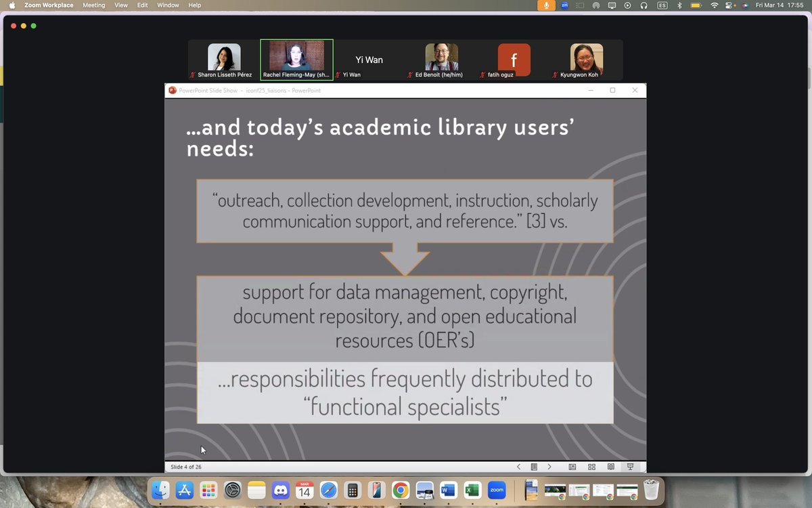
Task: Open the Meeting menu
Action: coord(94,5)
